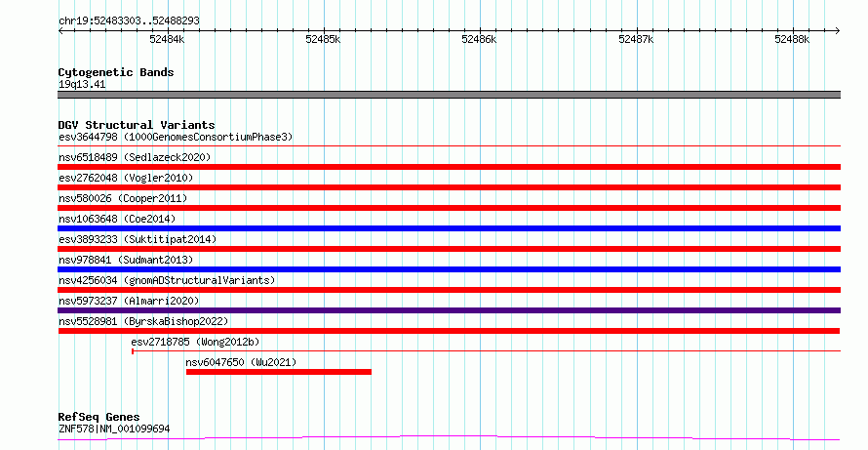Click variant label nsv5528981 (ByrskaBishop2022)

(143, 321)
